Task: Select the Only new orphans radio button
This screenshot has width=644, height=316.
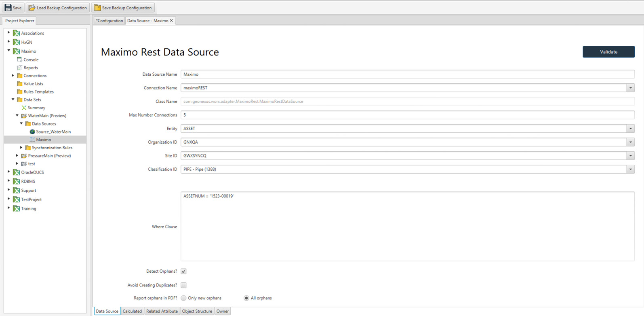Action: 184,298
